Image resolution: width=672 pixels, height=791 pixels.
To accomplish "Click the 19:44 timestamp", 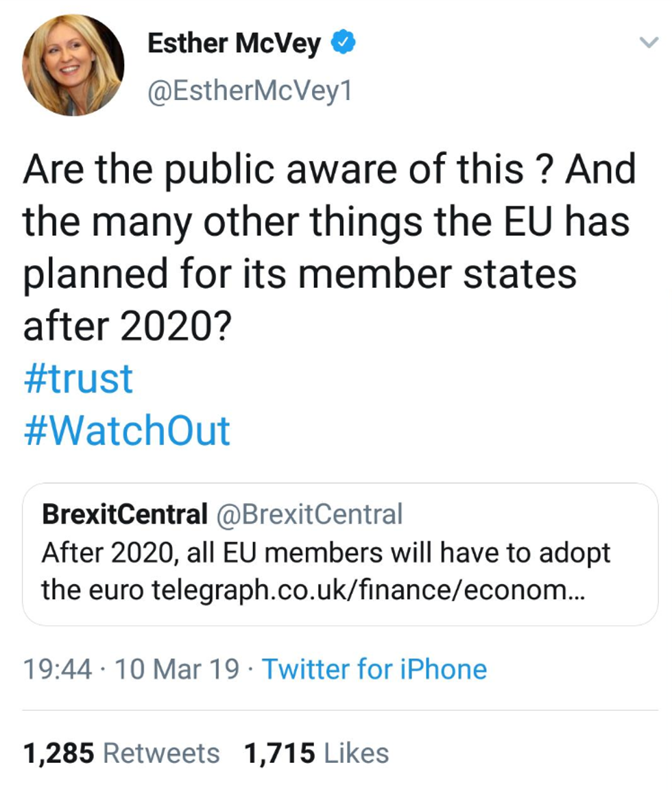I will (x=57, y=669).
